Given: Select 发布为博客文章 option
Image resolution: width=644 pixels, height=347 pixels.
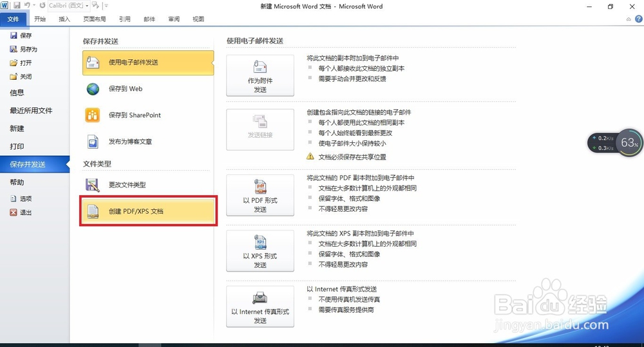Looking at the screenshot, I should pyautogui.click(x=148, y=142).
